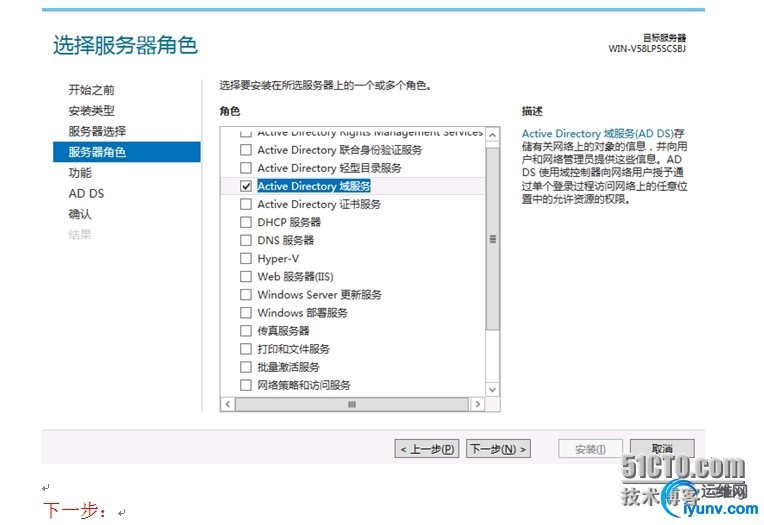Check Active Directory 证书服务 checkbox

tap(246, 204)
